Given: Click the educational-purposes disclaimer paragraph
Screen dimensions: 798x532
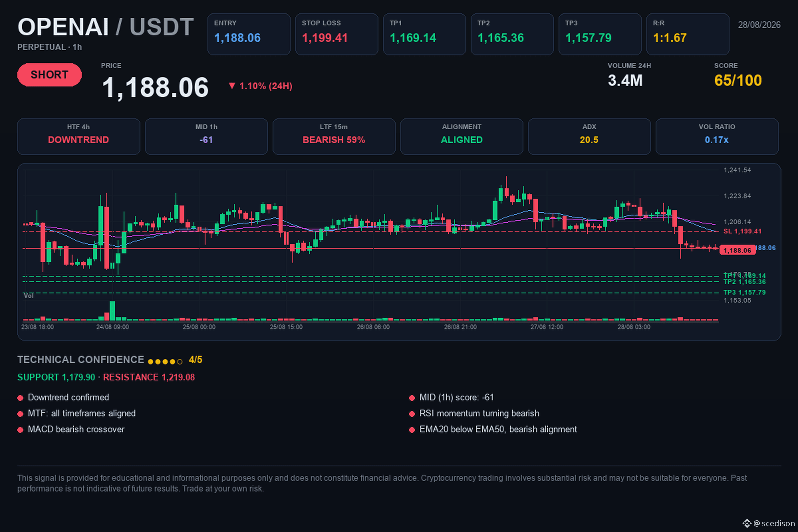Looking at the screenshot, I should coord(382,483).
